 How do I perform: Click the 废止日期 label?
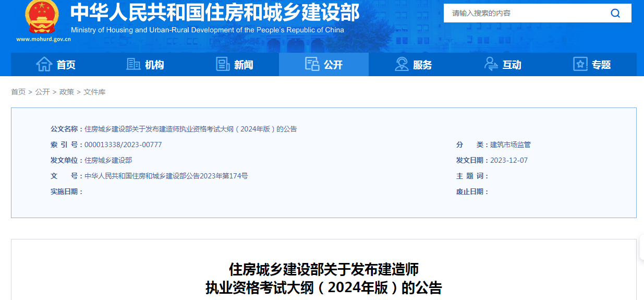tap(472, 191)
